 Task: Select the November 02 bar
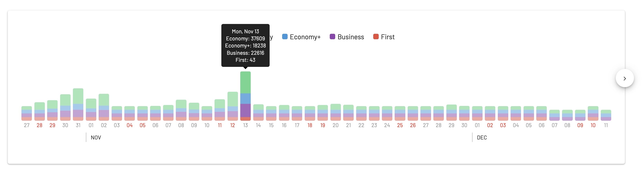[104, 107]
